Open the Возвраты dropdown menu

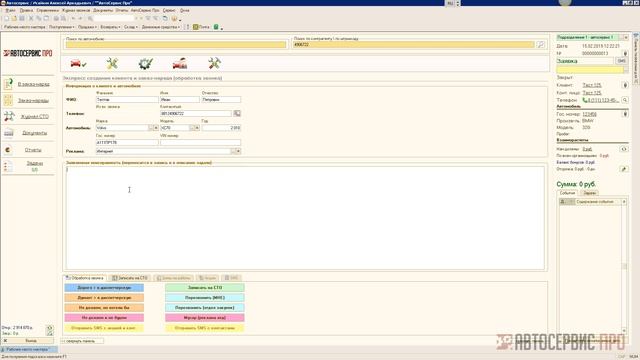(x=110, y=27)
